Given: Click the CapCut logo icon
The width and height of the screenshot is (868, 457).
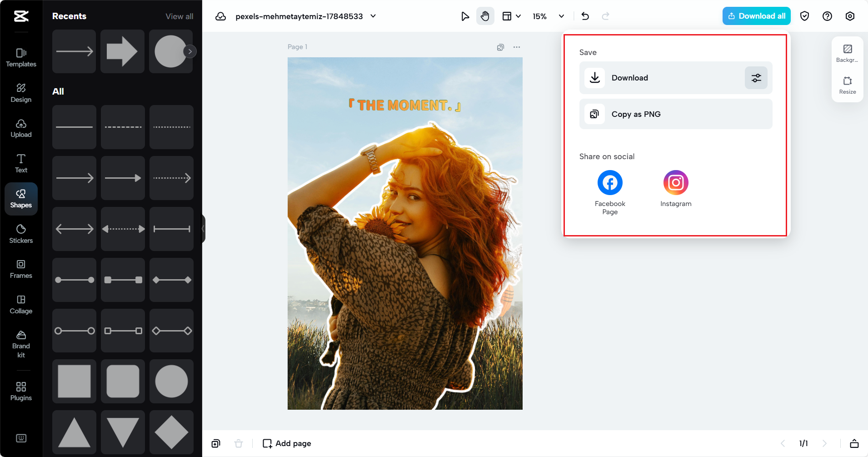Looking at the screenshot, I should [21, 16].
